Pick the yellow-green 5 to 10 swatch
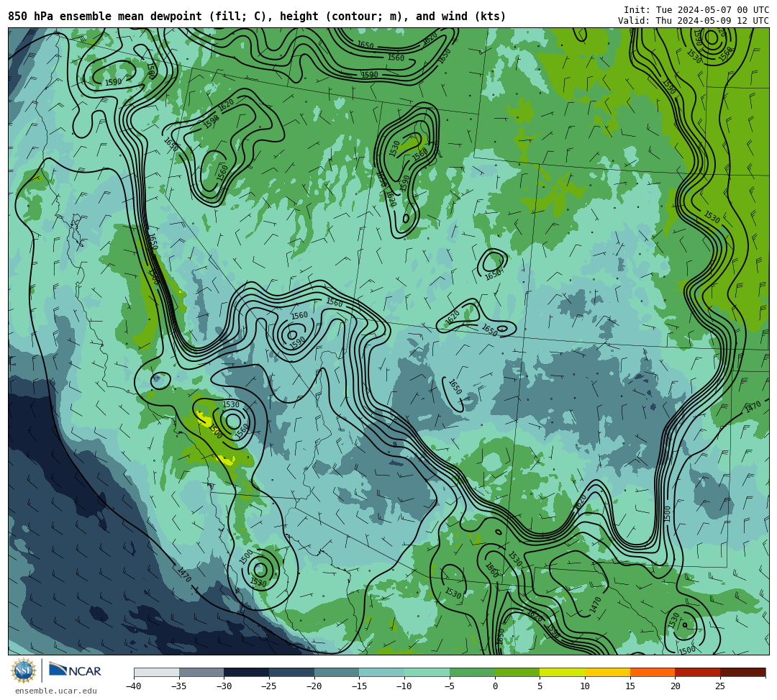This screenshot has width=777, height=700. 563,672
